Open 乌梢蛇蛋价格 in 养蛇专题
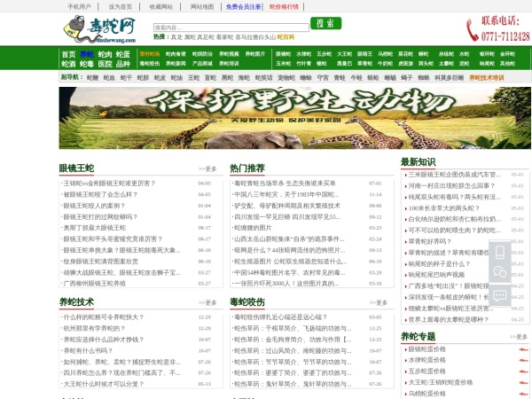Image resolution: width=532 pixels, height=399 pixels. (x=426, y=394)
